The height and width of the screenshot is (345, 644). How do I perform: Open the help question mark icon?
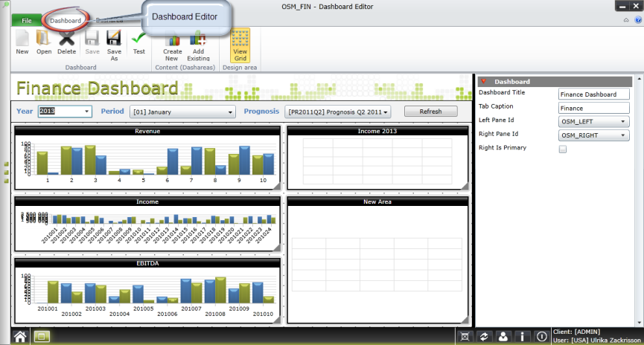638,19
